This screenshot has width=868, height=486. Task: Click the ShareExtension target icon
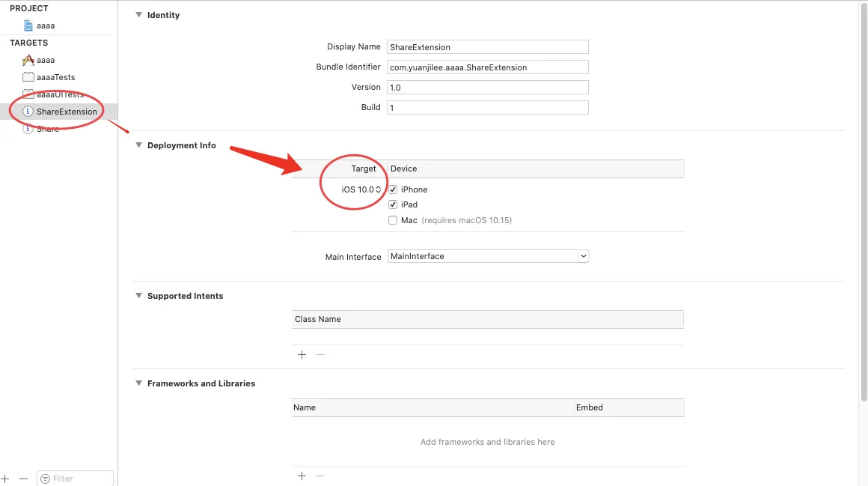tap(28, 112)
